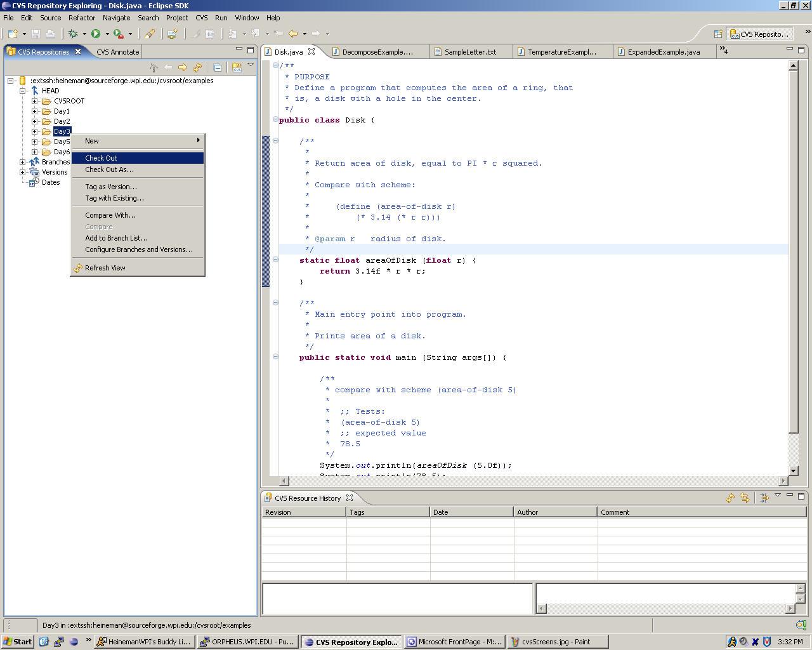Toggle code folding for areaOfDisk method
Image resolution: width=812 pixels, height=650 pixels.
[275, 260]
